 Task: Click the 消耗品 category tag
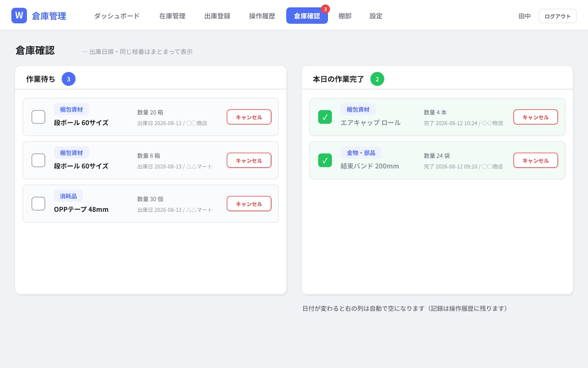tap(68, 196)
